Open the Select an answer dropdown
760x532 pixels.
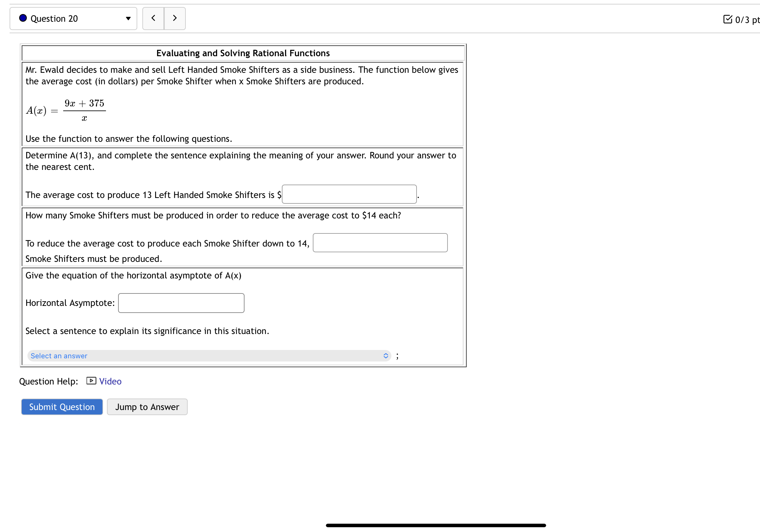(x=208, y=355)
